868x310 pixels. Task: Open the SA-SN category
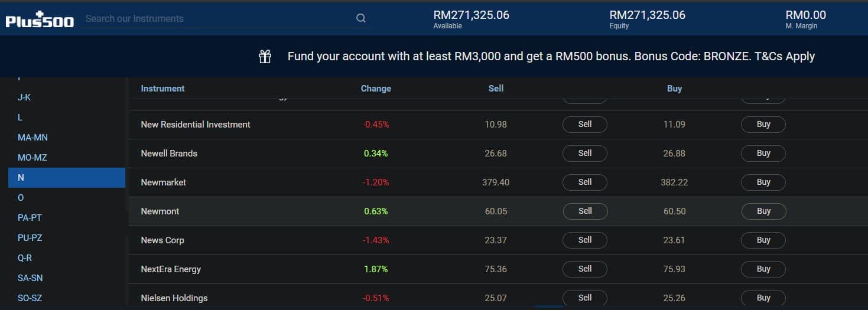(30, 278)
